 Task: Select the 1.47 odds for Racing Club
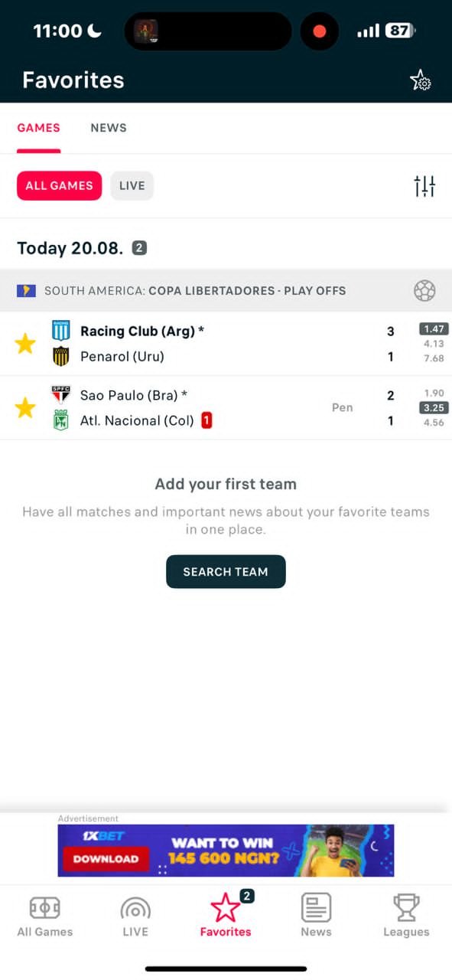tap(434, 329)
